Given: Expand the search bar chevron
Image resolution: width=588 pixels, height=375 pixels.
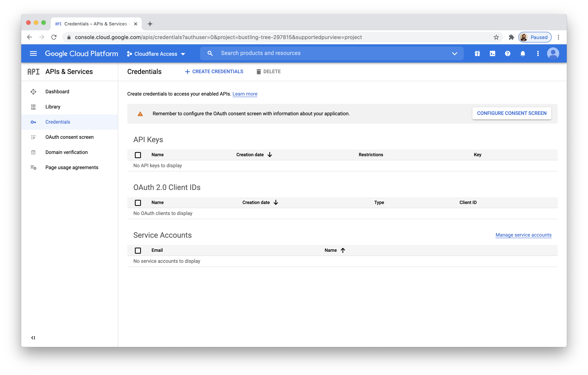Looking at the screenshot, I should point(455,53).
